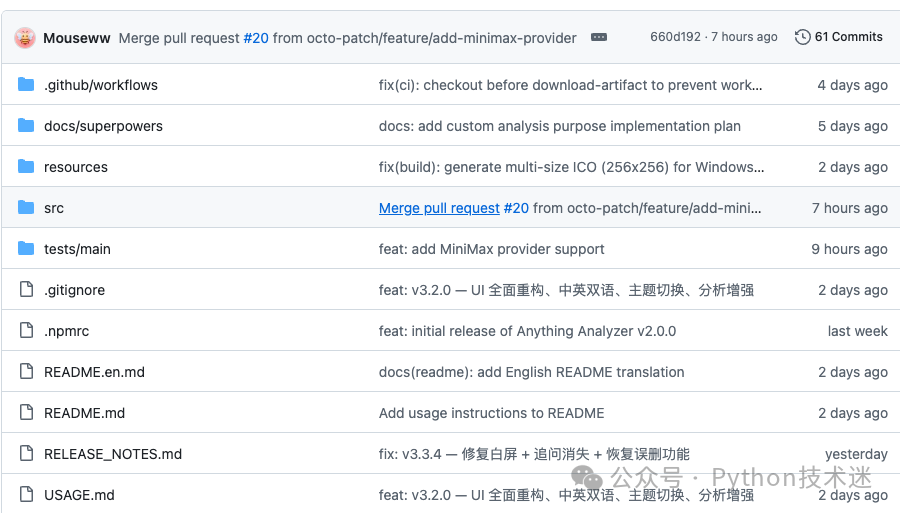Open commit 660d192

[676, 37]
